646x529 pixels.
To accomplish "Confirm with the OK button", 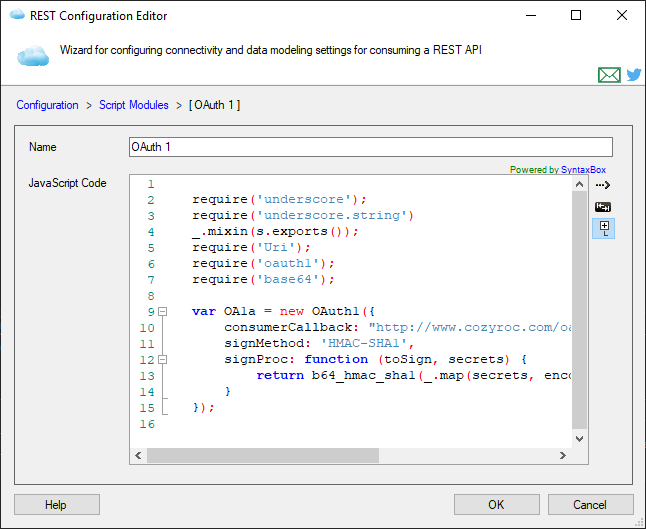I will point(496,505).
